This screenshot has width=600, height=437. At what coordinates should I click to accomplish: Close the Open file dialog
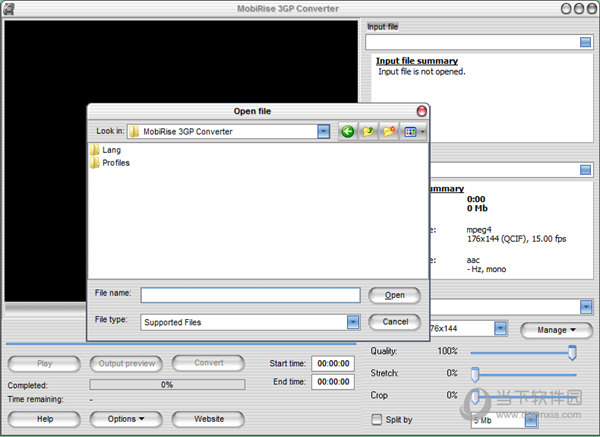[421, 111]
